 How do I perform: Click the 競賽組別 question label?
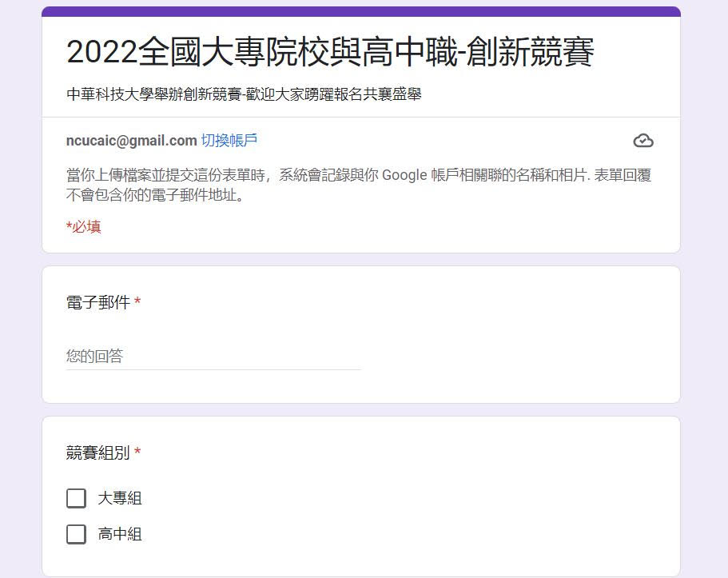click(x=98, y=452)
